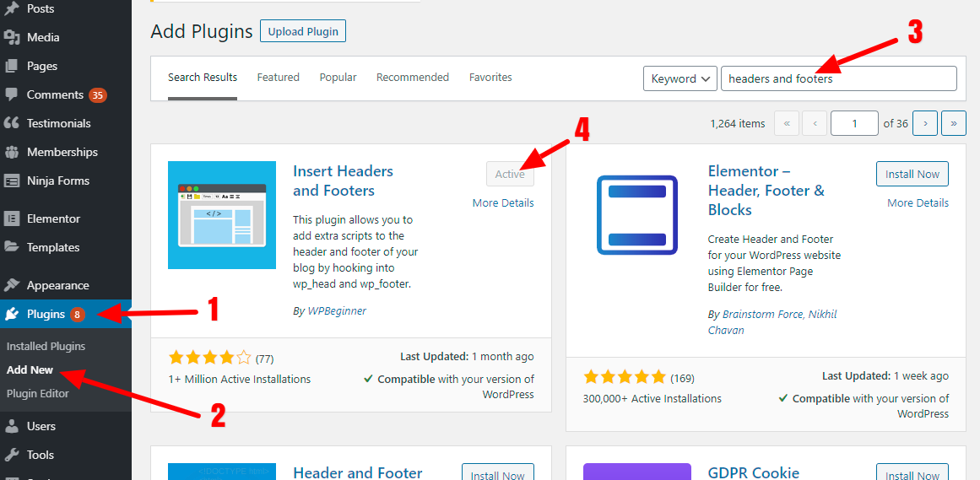Click the Ninja Forms icon
This screenshot has width=980, height=480.
pyautogui.click(x=12, y=181)
